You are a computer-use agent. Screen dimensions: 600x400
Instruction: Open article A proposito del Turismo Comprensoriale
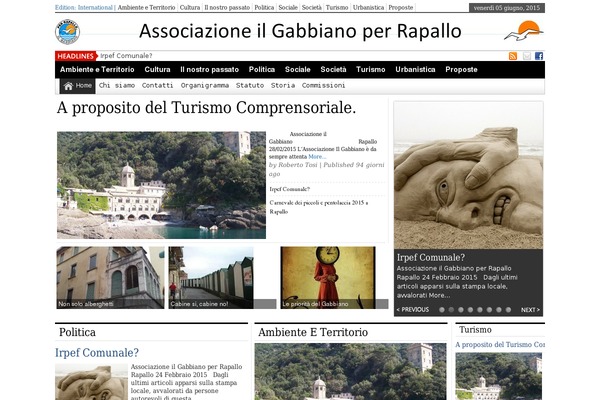point(206,108)
